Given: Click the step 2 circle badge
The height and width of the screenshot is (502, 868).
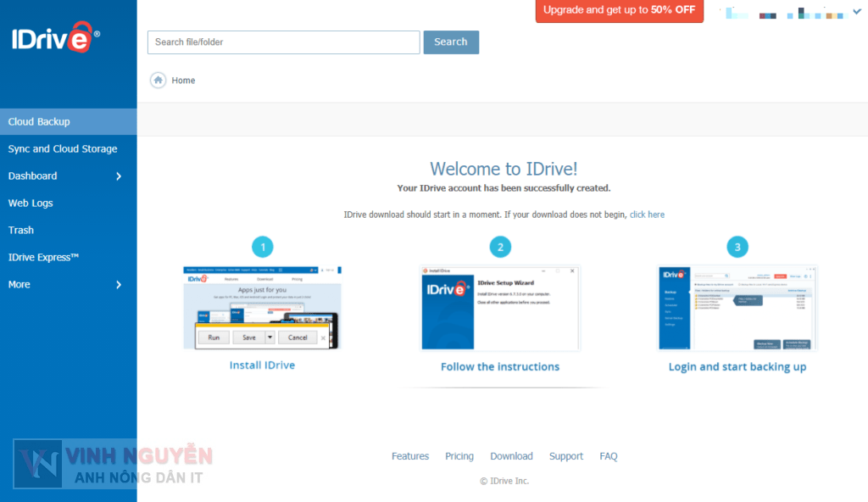Looking at the screenshot, I should pyautogui.click(x=500, y=247).
